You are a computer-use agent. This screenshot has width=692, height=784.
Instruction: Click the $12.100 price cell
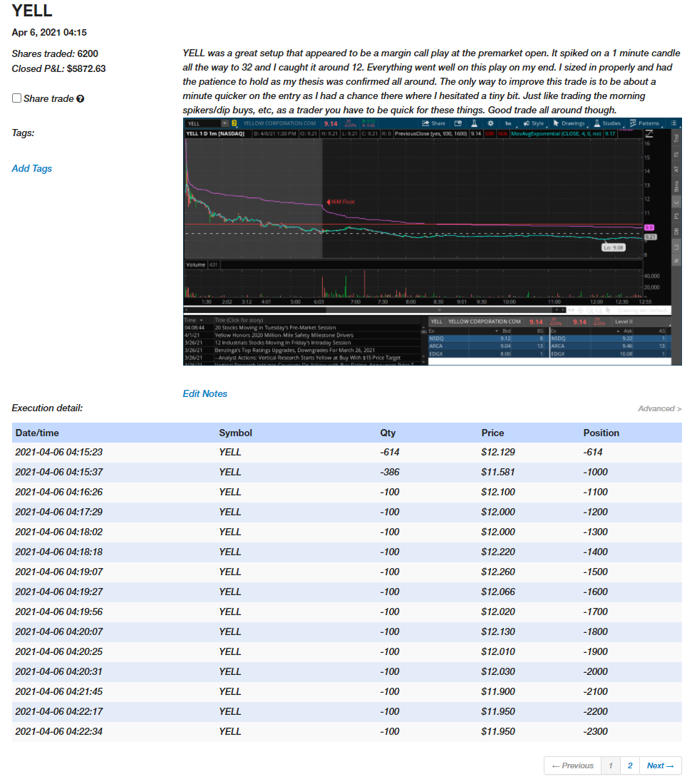(498, 492)
